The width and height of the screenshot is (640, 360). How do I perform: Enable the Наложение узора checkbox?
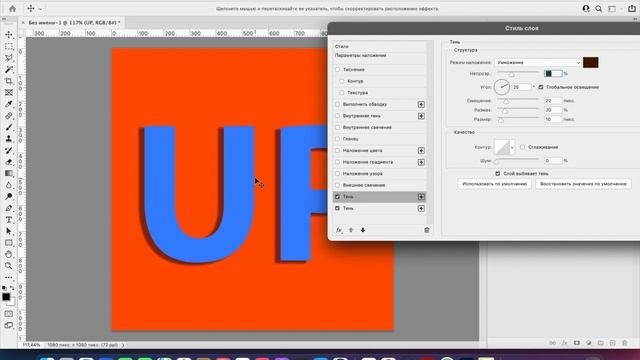338,174
